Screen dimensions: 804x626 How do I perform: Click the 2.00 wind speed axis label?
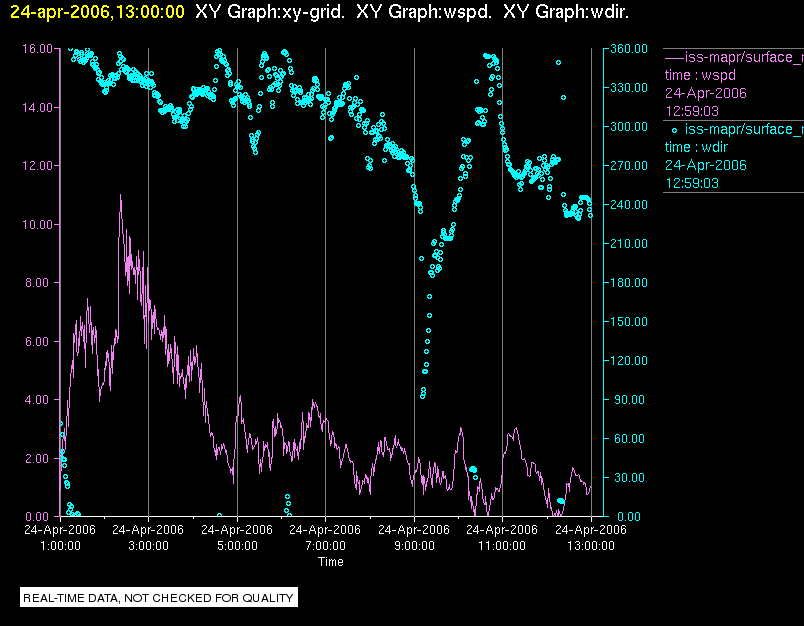[39, 458]
